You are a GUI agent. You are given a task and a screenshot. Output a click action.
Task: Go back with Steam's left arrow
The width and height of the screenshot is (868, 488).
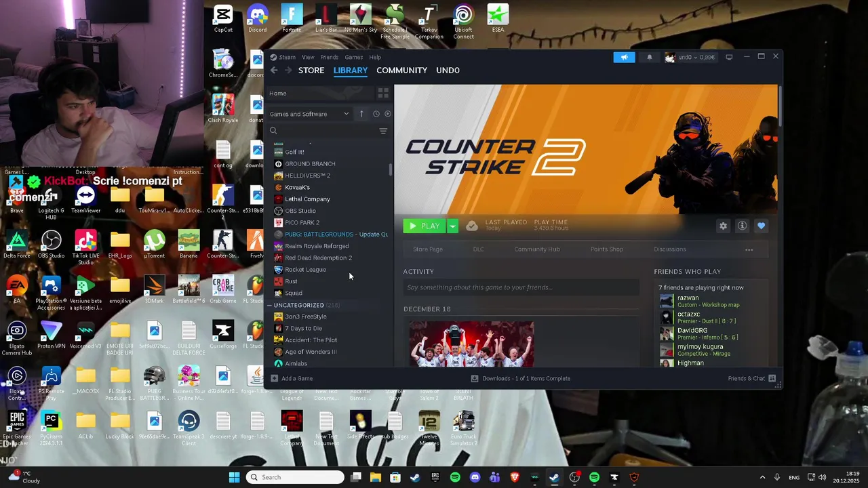tap(274, 70)
